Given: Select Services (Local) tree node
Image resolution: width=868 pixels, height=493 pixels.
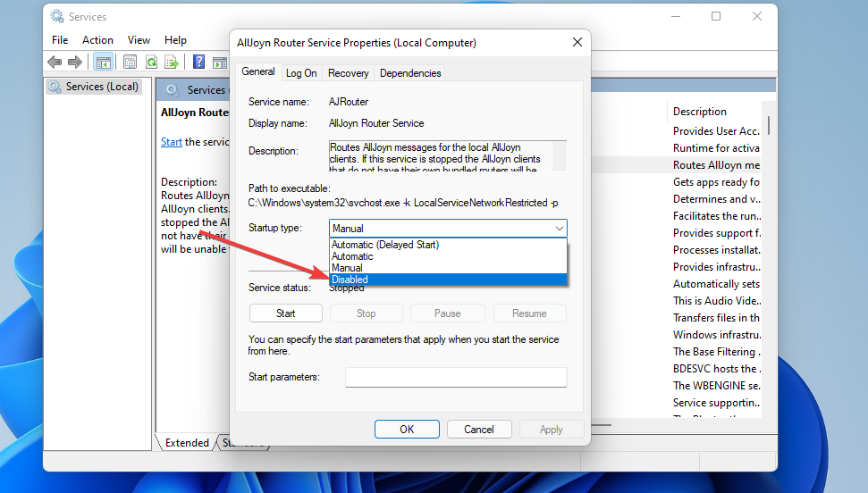Looking at the screenshot, I should coord(95,87).
